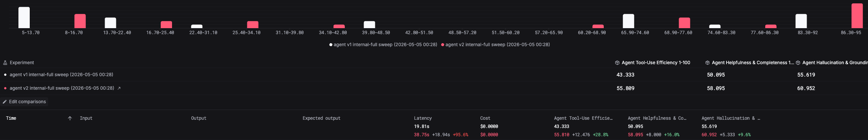868x140 pixels.
Task: Select tall pink bar at 86.30-95 bucket
Action: click(x=857, y=16)
